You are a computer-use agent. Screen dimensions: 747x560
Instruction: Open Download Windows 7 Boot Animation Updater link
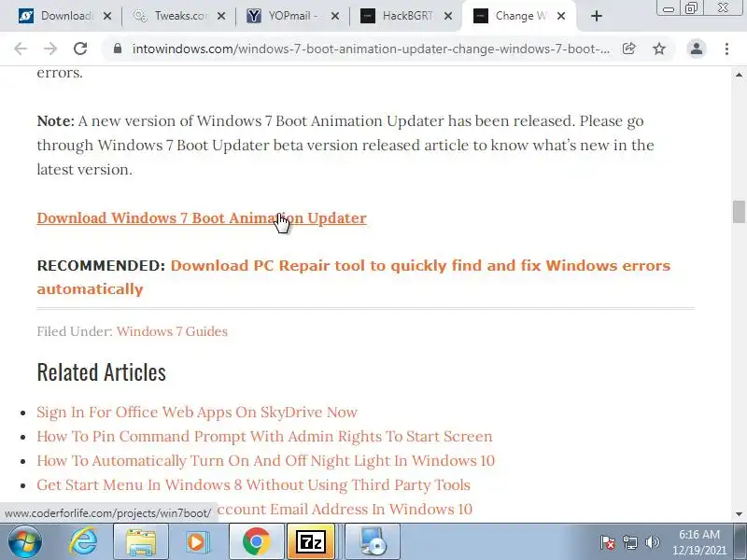point(202,218)
